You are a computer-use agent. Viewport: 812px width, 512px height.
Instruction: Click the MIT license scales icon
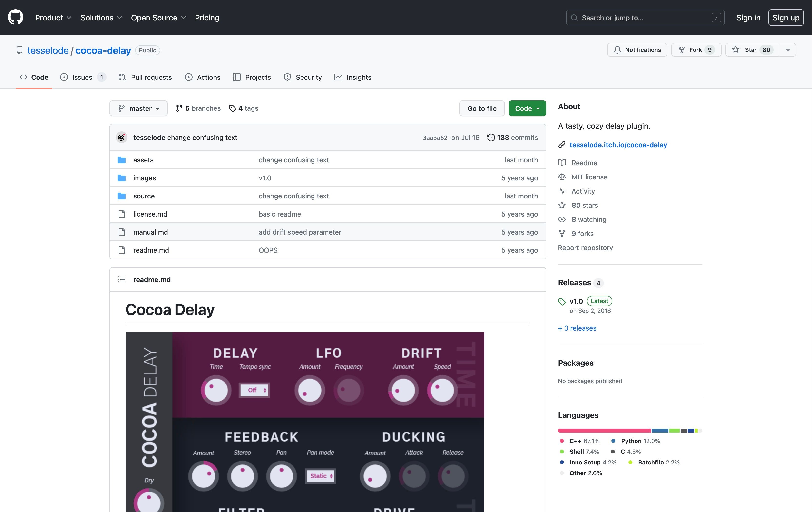[x=562, y=177]
